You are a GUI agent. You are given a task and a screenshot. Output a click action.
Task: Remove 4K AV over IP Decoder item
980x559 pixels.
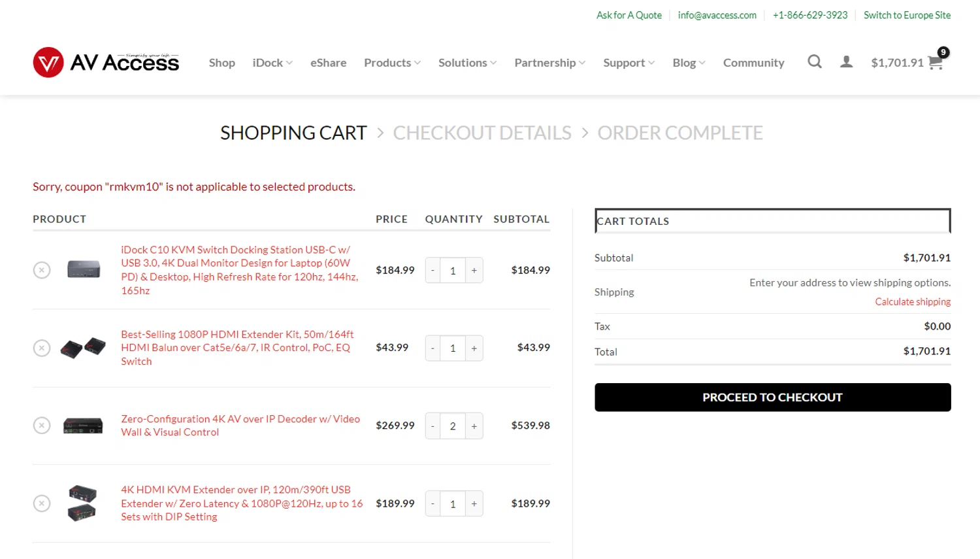click(x=42, y=426)
